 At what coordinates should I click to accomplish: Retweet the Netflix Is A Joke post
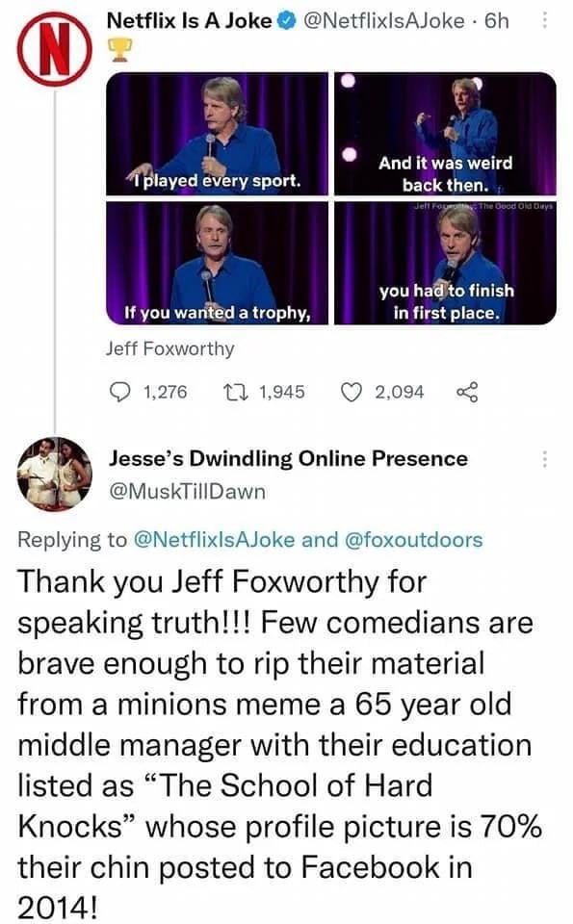click(x=233, y=392)
